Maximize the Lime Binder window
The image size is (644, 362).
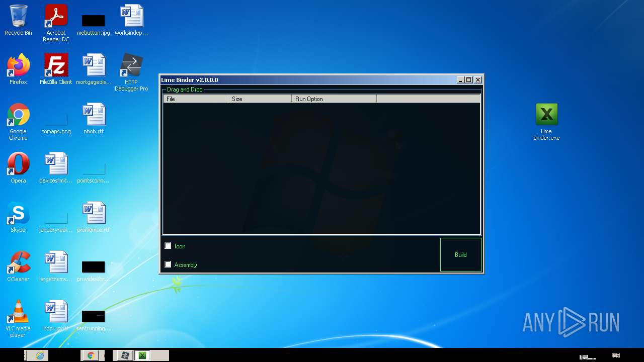click(x=469, y=80)
